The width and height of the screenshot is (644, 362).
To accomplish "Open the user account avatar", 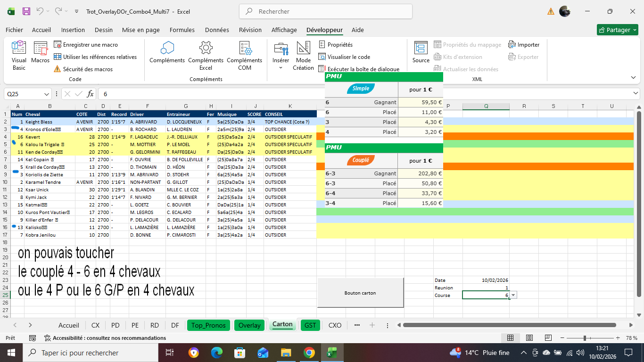I will click(x=565, y=11).
